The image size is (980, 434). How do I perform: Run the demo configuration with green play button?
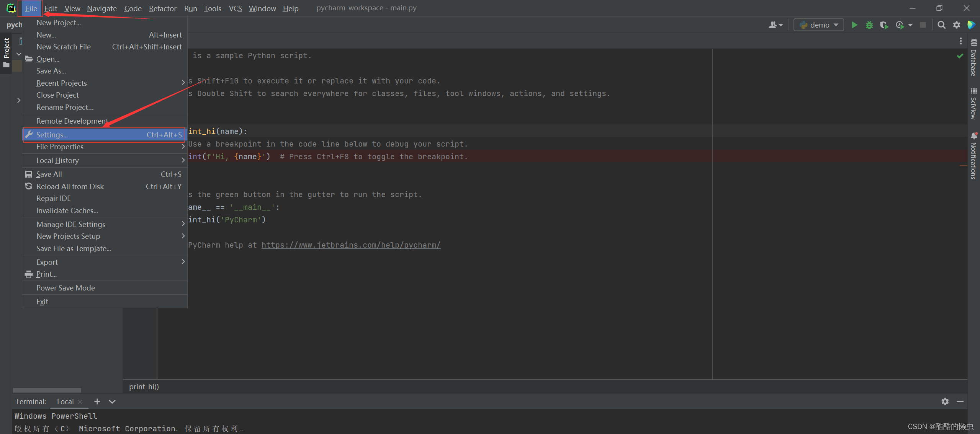pyautogui.click(x=854, y=25)
